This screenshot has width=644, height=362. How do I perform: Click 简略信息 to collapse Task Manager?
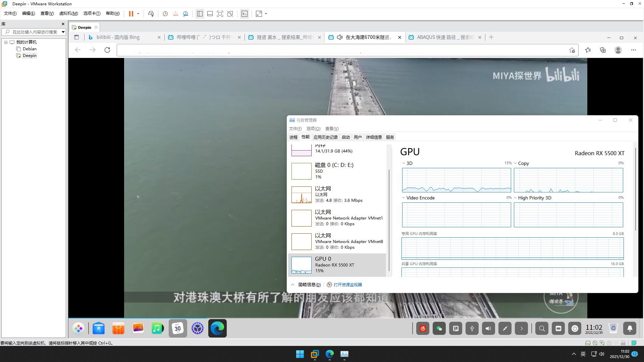(x=309, y=285)
